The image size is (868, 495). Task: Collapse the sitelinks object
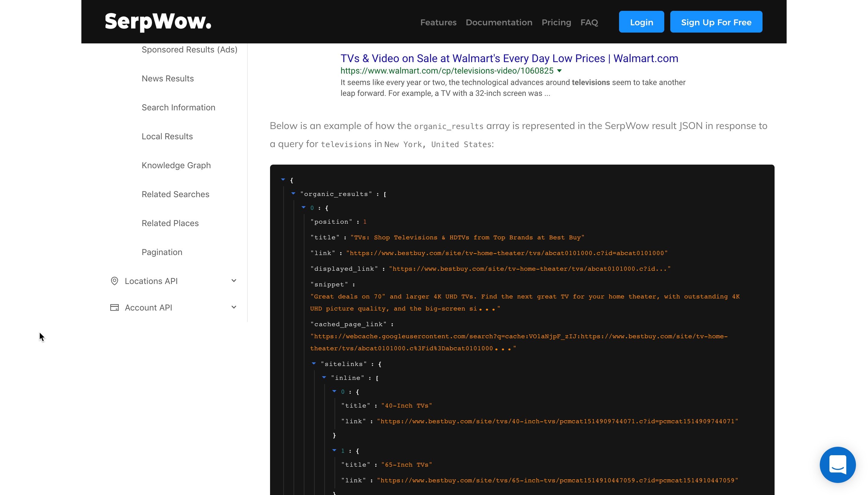[314, 364]
